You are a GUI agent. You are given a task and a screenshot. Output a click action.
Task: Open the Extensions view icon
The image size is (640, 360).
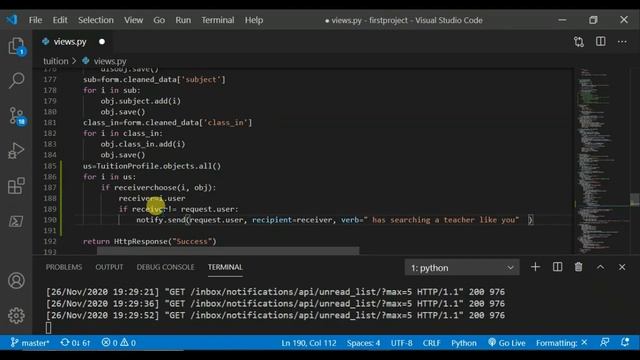click(16, 186)
